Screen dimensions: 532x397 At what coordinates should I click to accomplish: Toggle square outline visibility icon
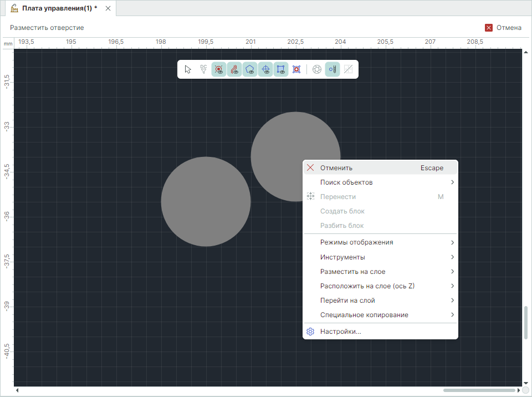pyautogui.click(x=281, y=69)
